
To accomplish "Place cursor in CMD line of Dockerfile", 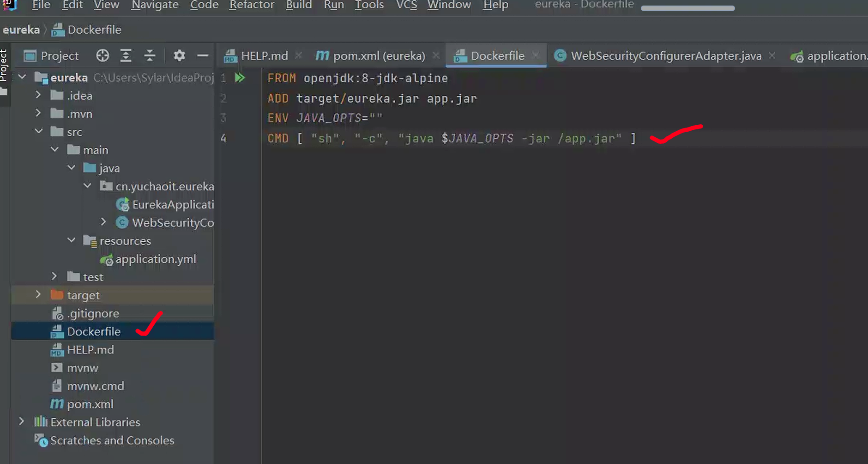I will (x=462, y=139).
